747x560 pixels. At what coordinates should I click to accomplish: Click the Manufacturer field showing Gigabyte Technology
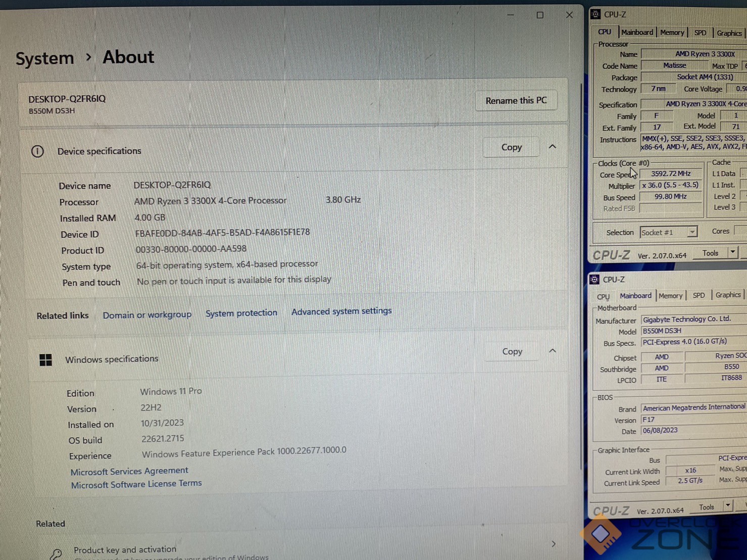coord(694,319)
